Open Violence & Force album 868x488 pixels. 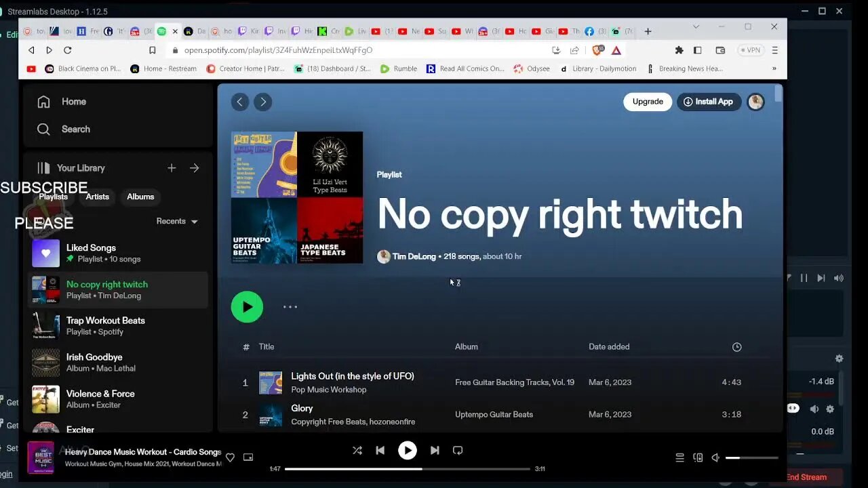(x=119, y=399)
